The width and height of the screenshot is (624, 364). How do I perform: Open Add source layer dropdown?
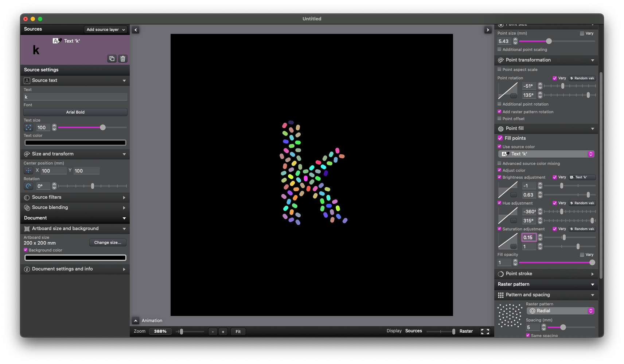pos(106,29)
